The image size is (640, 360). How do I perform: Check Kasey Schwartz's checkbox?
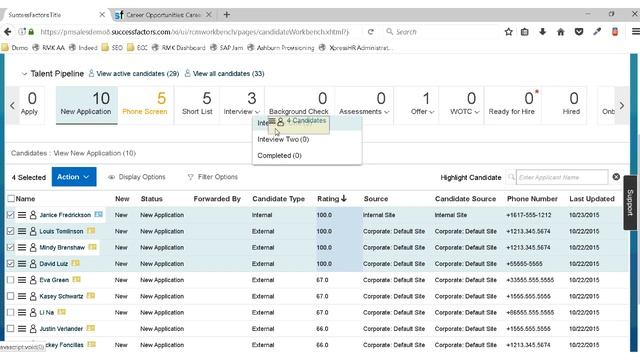click(11, 296)
